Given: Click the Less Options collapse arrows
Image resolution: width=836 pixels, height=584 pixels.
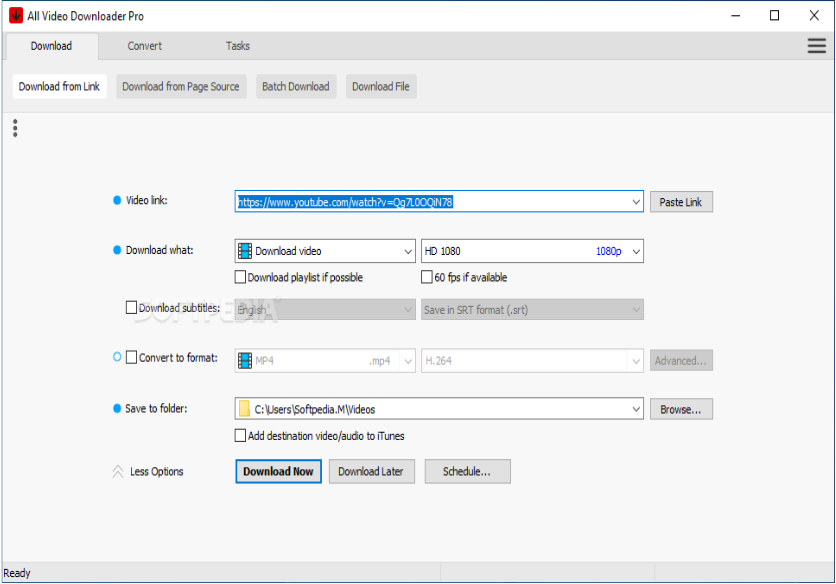Looking at the screenshot, I should (x=118, y=471).
